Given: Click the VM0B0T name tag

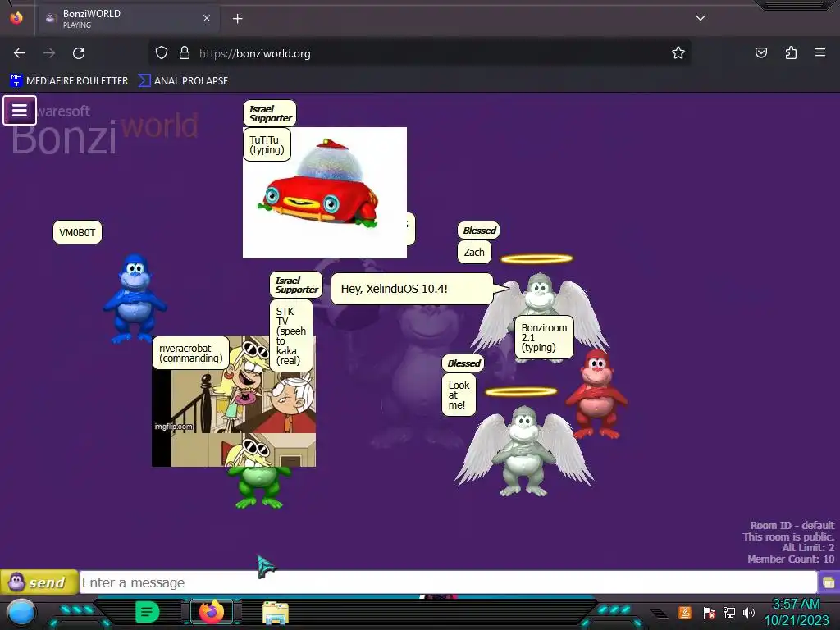Looking at the screenshot, I should click(x=77, y=232).
